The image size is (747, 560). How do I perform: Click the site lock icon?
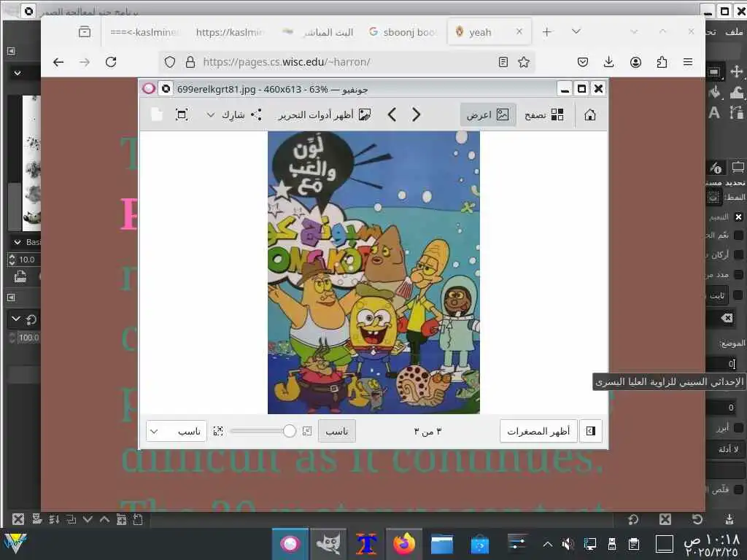coord(190,62)
